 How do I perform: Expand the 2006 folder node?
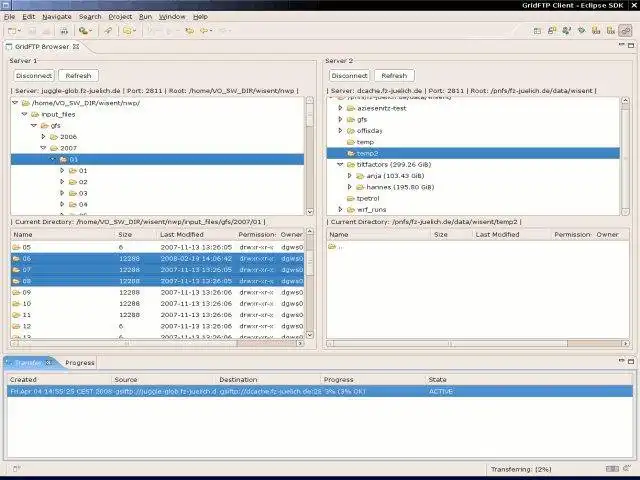click(43, 137)
